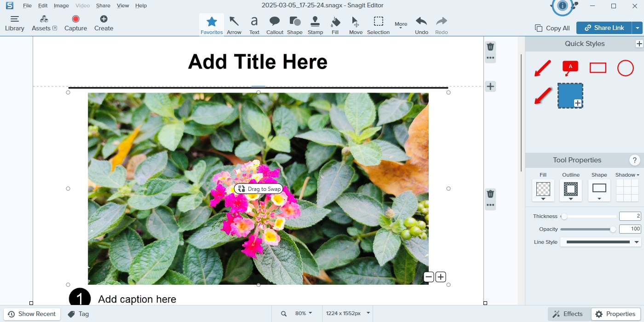This screenshot has height=322, width=644.
Task: Click the Undo arrow
Action: point(421,25)
